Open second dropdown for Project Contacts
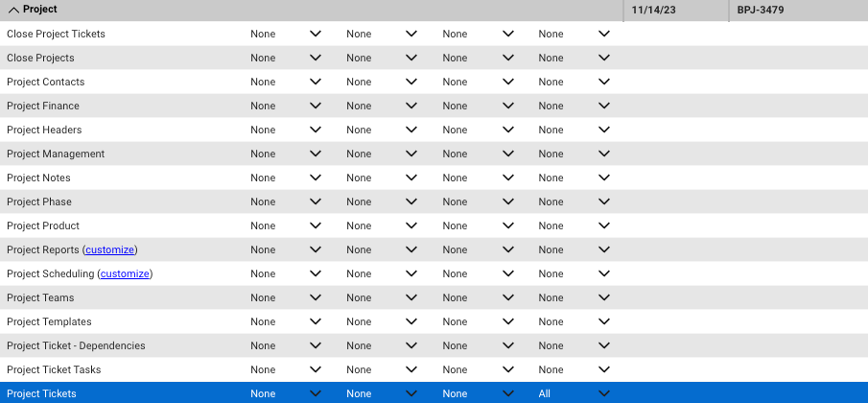 382,82
